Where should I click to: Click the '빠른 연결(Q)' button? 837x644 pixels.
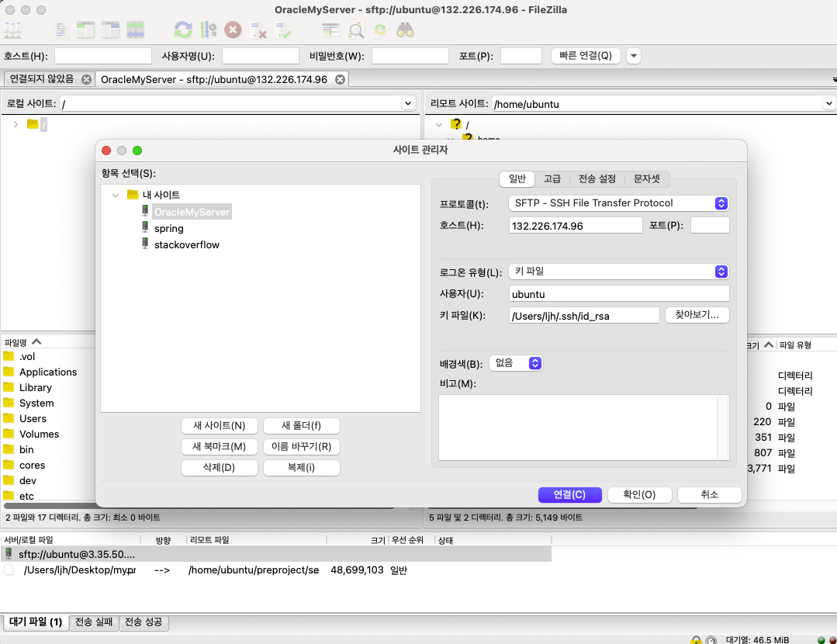click(586, 56)
